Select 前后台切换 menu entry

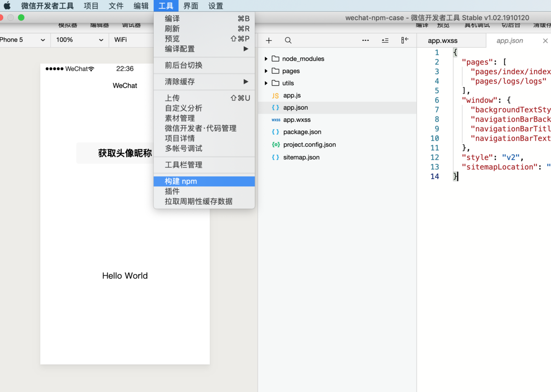(204, 65)
